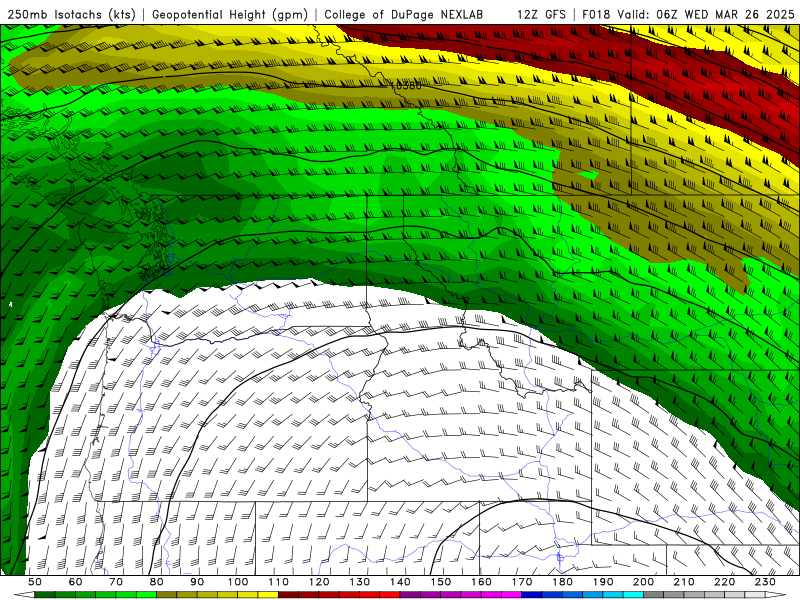Image resolution: width=800 pixels, height=600 pixels.
Task: Click the '80' value on the color scale
Action: (157, 582)
